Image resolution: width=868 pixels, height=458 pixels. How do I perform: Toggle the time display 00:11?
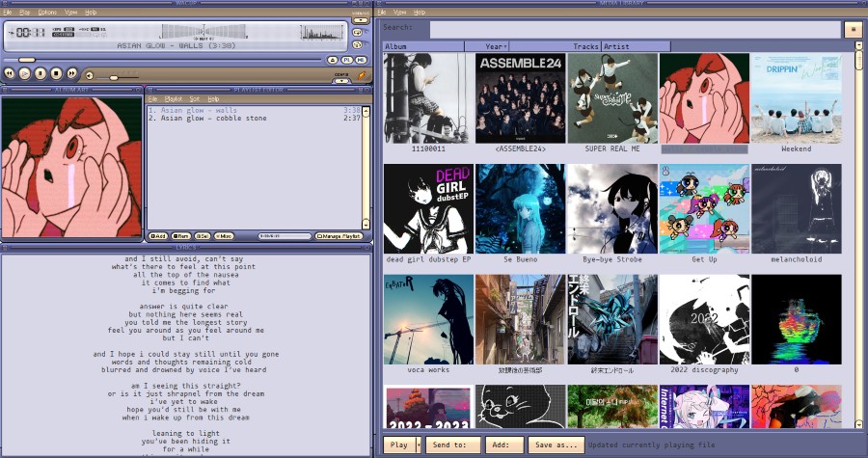point(30,32)
